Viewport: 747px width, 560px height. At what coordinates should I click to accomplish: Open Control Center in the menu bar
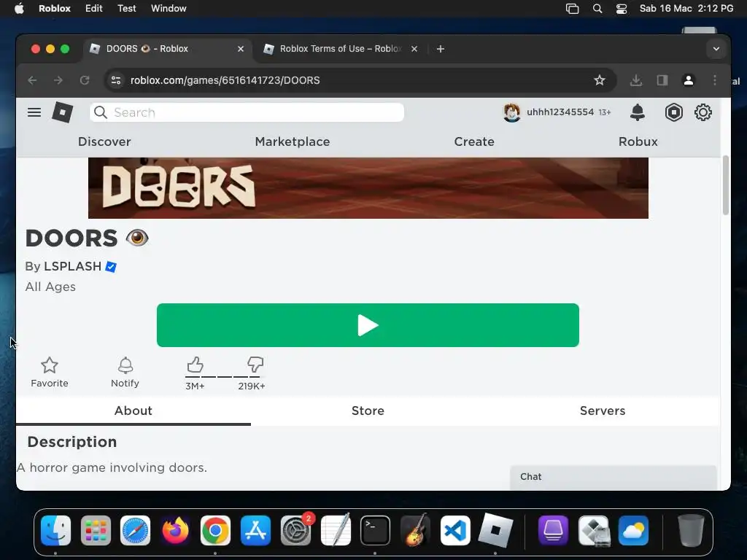622,9
